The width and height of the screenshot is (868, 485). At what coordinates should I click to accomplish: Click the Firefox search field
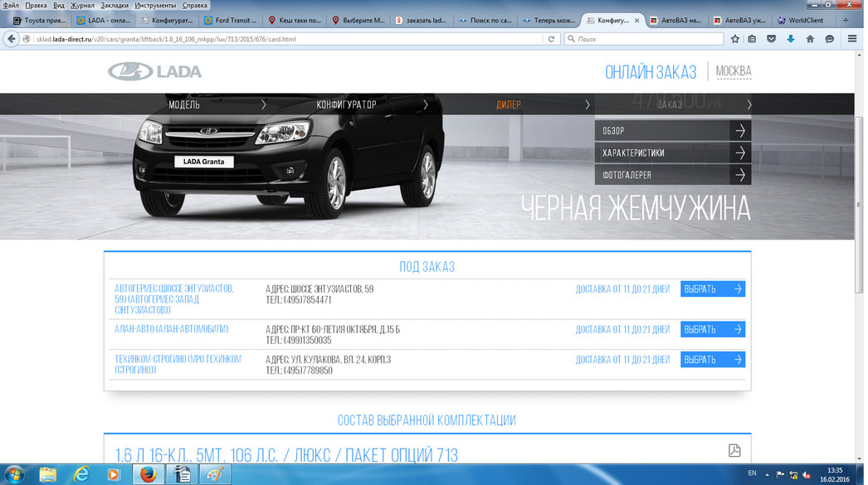tap(645, 39)
